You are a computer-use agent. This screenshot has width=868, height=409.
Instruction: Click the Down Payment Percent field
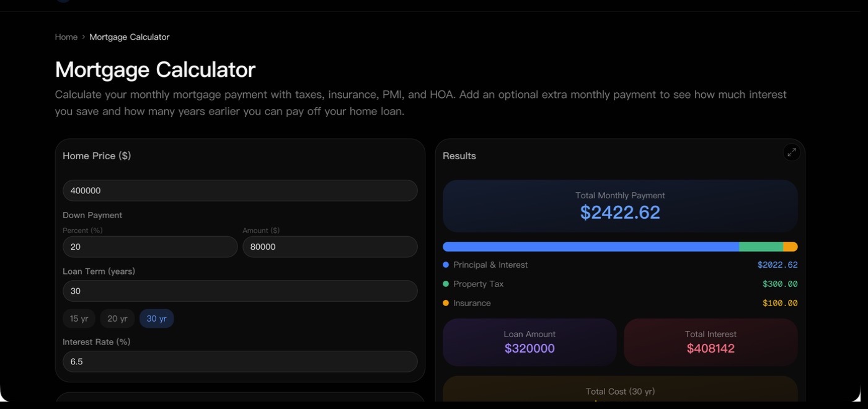(150, 247)
